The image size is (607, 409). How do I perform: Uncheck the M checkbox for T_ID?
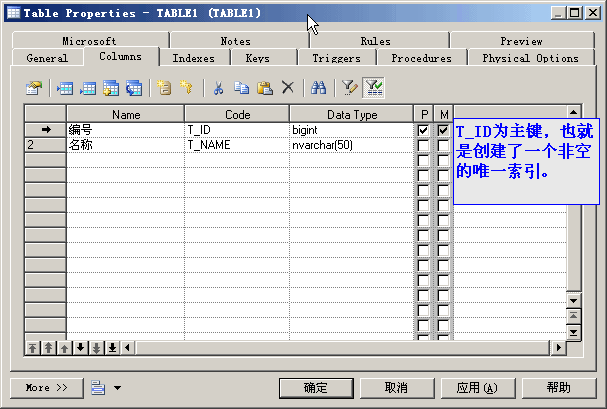coord(443,130)
